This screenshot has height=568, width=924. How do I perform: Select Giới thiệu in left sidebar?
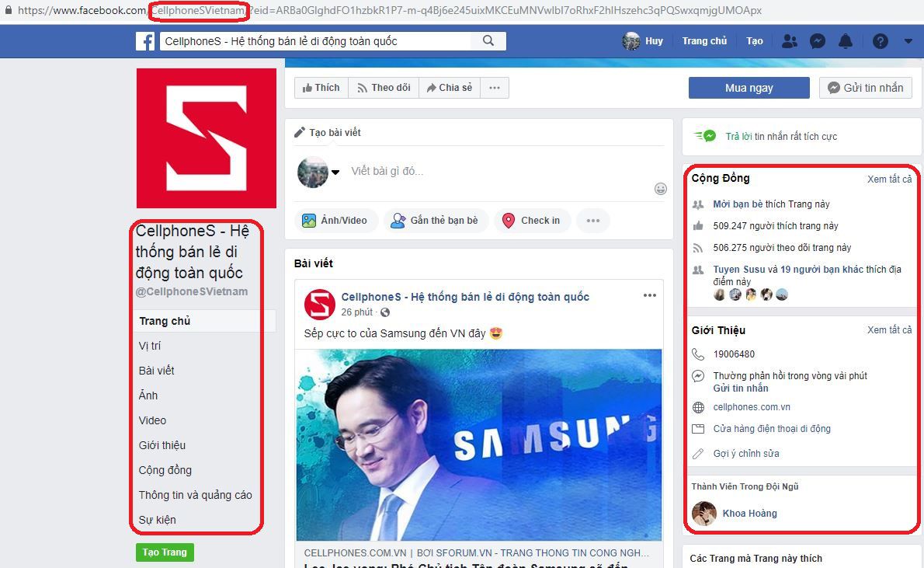pyautogui.click(x=162, y=445)
